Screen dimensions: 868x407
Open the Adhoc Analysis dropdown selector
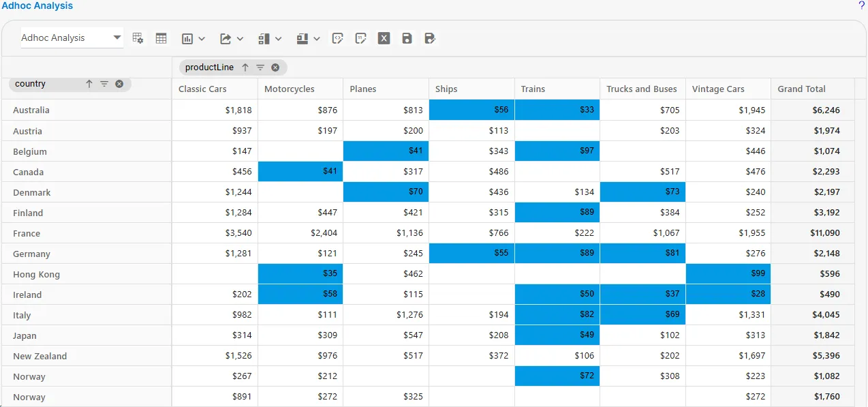point(72,38)
